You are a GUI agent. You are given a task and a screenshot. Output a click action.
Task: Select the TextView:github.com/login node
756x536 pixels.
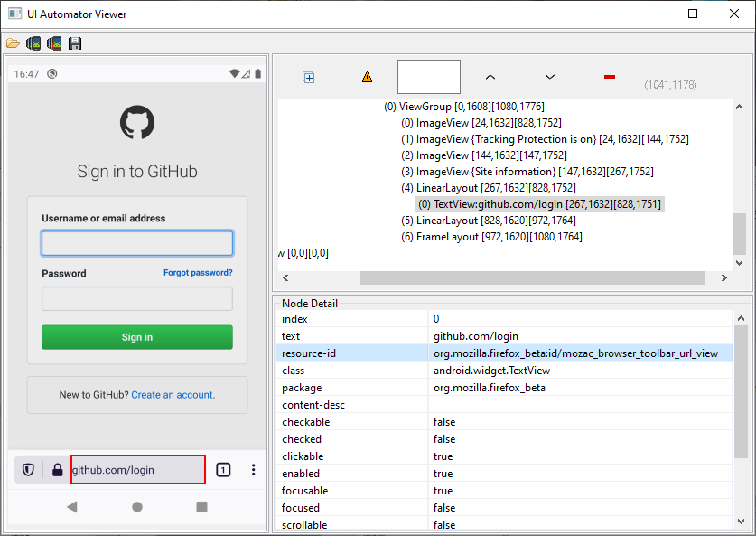click(x=539, y=204)
